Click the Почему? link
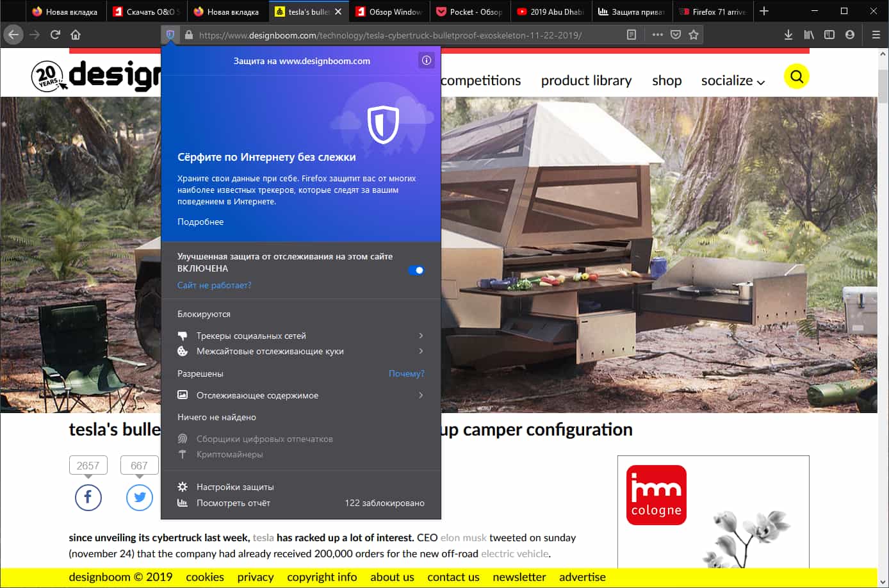The width and height of the screenshot is (889, 588). point(407,373)
